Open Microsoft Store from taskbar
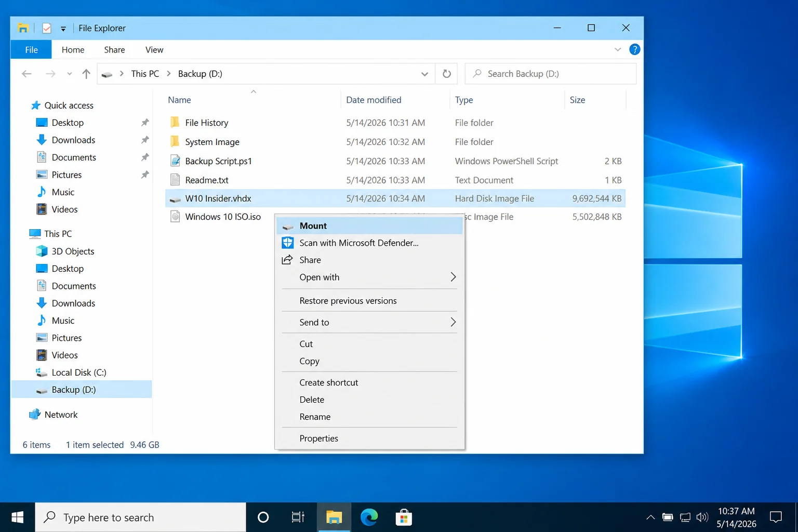The width and height of the screenshot is (798, 532). 404,517
